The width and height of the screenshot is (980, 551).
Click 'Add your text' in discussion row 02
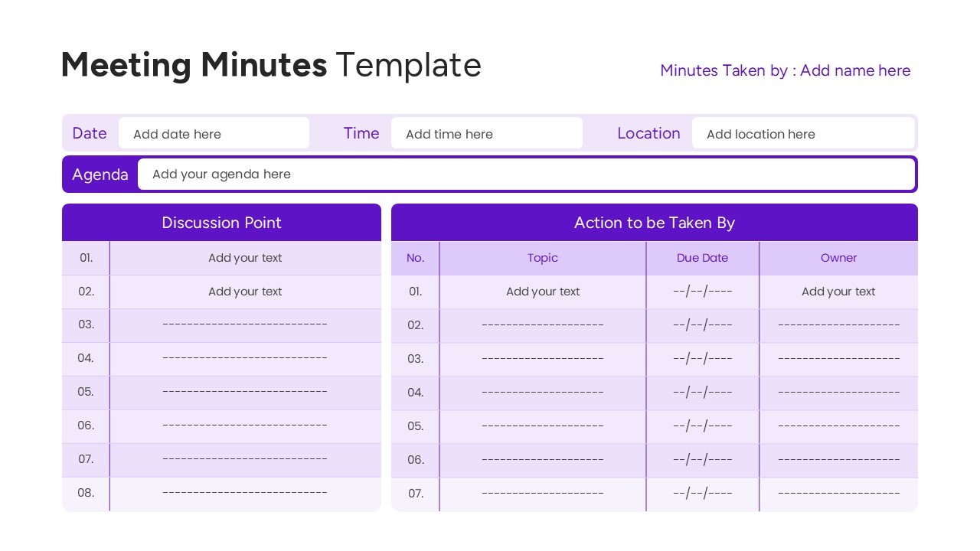[x=245, y=292]
